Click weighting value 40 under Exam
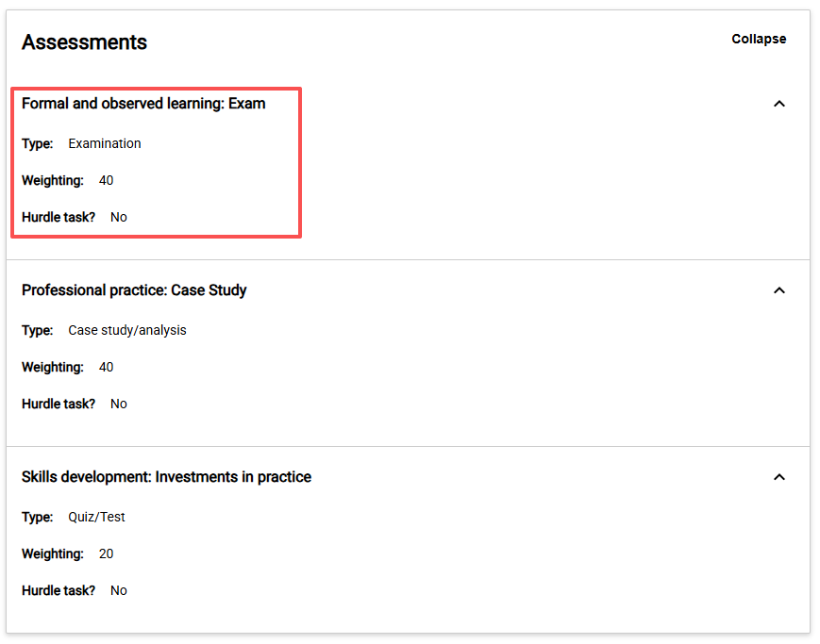Image resolution: width=820 pixels, height=644 pixels. (106, 181)
